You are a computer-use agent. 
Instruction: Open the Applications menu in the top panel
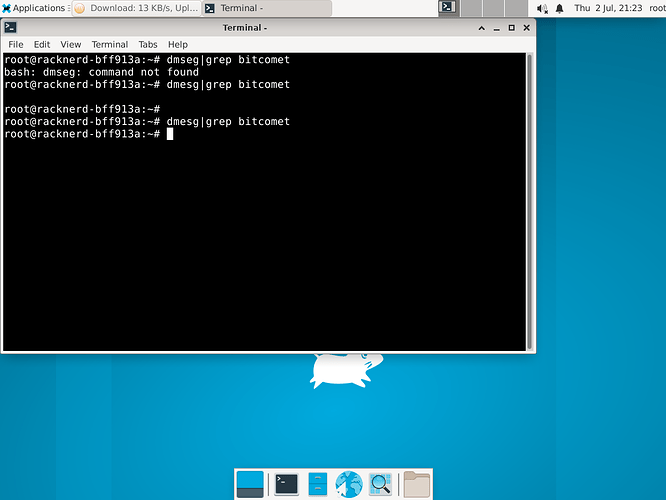point(36,8)
